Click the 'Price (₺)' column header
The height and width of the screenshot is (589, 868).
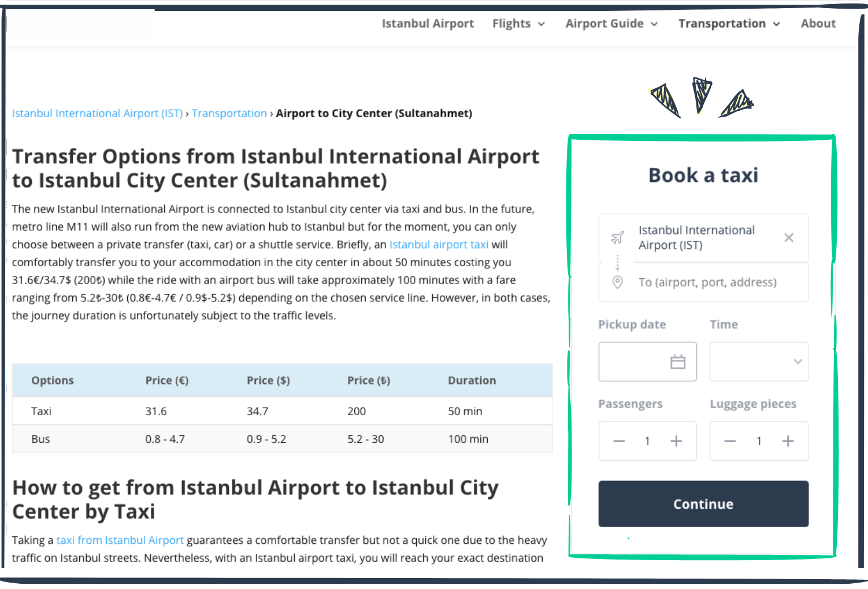point(369,381)
